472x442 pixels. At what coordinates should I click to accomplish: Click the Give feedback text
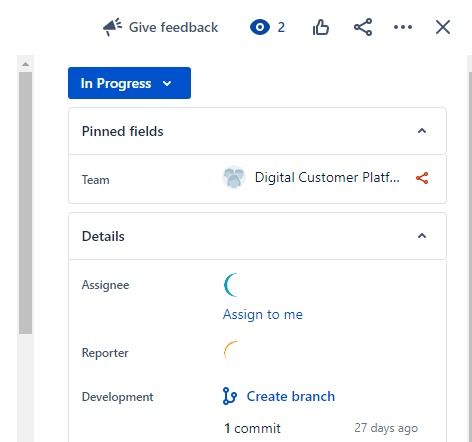click(x=173, y=27)
